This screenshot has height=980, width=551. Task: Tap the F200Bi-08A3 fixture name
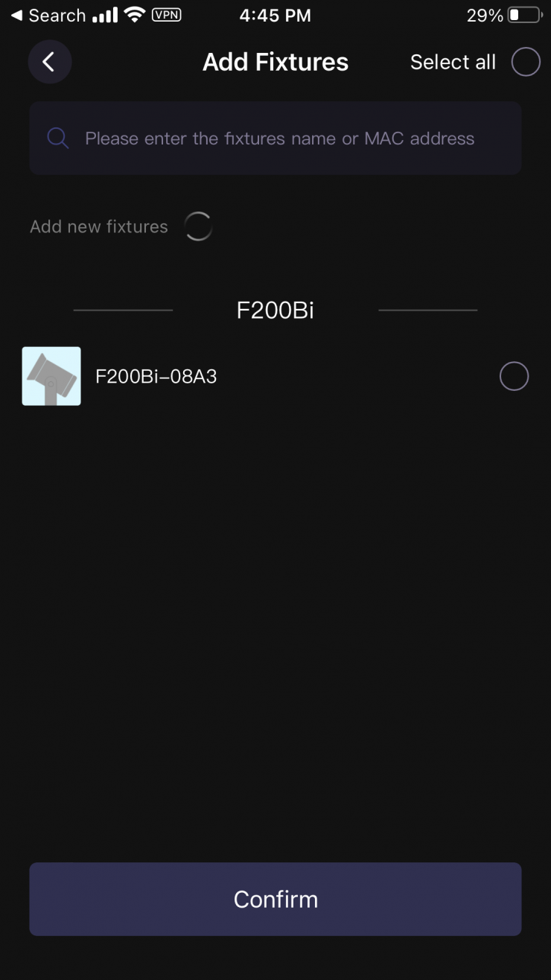pos(156,376)
